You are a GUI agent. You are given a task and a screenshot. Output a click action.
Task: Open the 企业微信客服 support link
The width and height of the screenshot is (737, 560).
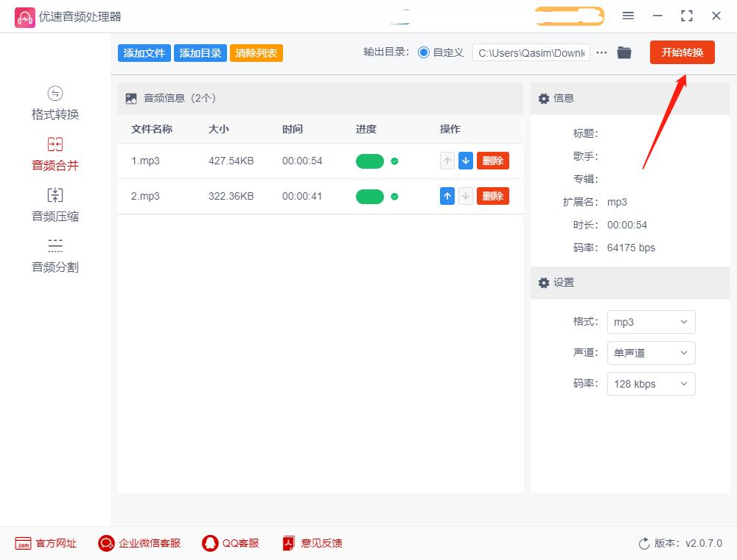(x=139, y=544)
